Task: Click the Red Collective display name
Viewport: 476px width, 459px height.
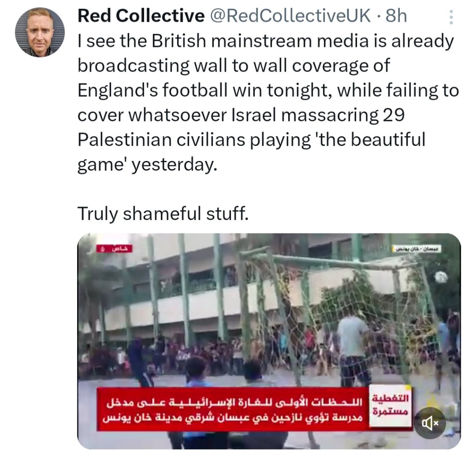Action: pos(141,16)
